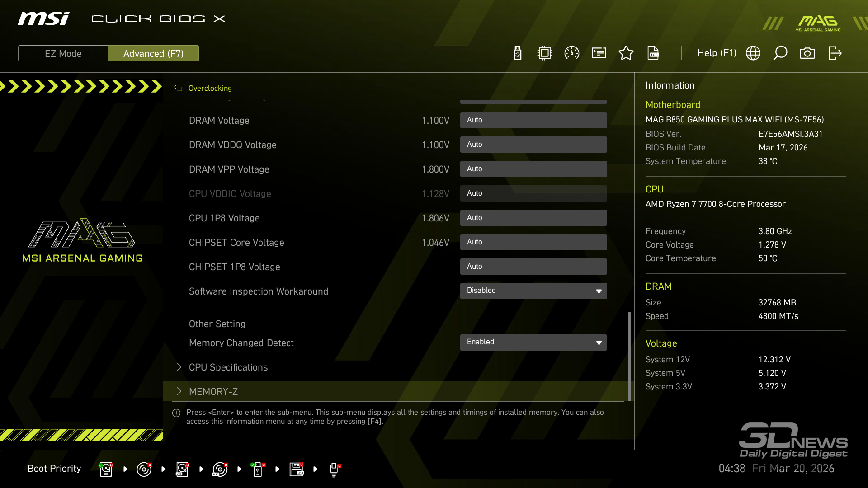Click the CPU chip icon in toolbar

pos(545,53)
